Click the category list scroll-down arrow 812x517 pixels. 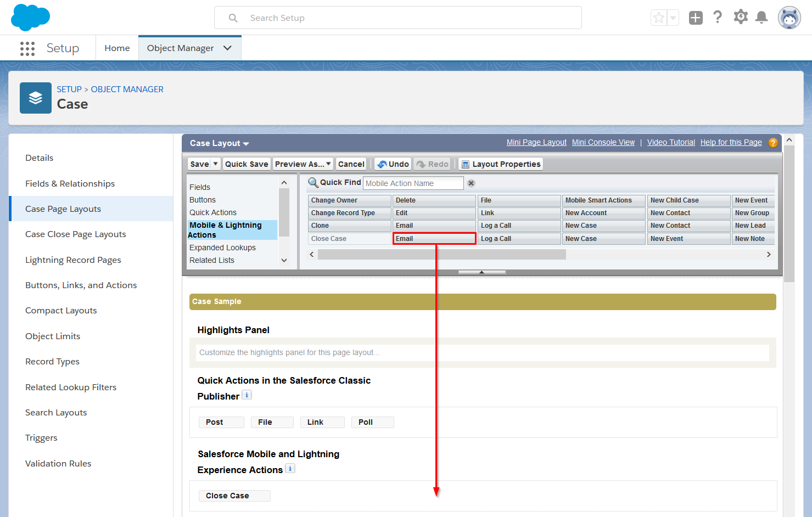[284, 260]
